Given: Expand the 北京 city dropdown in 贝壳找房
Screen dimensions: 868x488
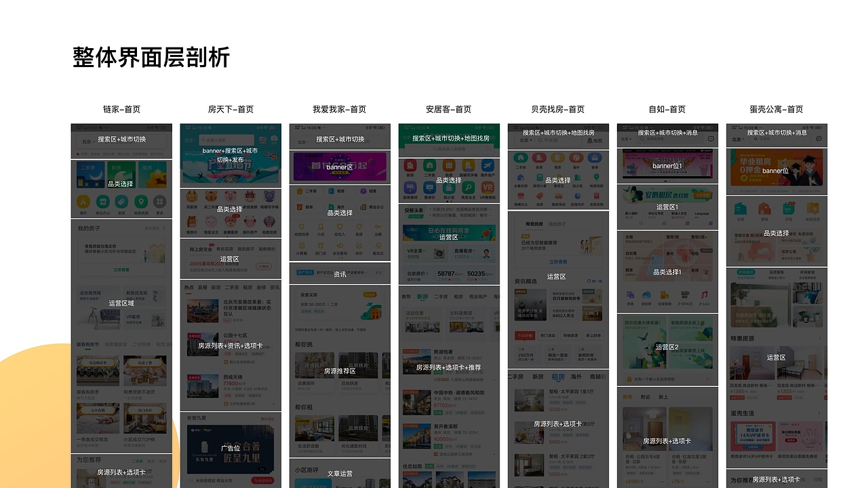Looking at the screenshot, I should click(x=525, y=140).
